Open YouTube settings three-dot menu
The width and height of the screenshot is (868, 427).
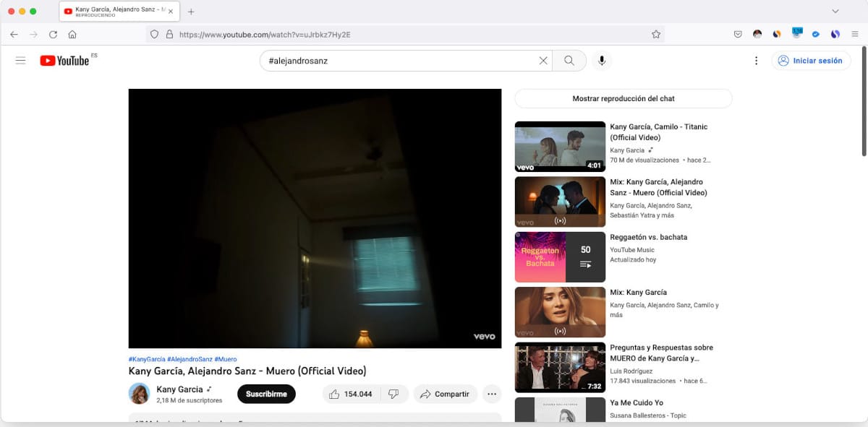pyautogui.click(x=756, y=61)
